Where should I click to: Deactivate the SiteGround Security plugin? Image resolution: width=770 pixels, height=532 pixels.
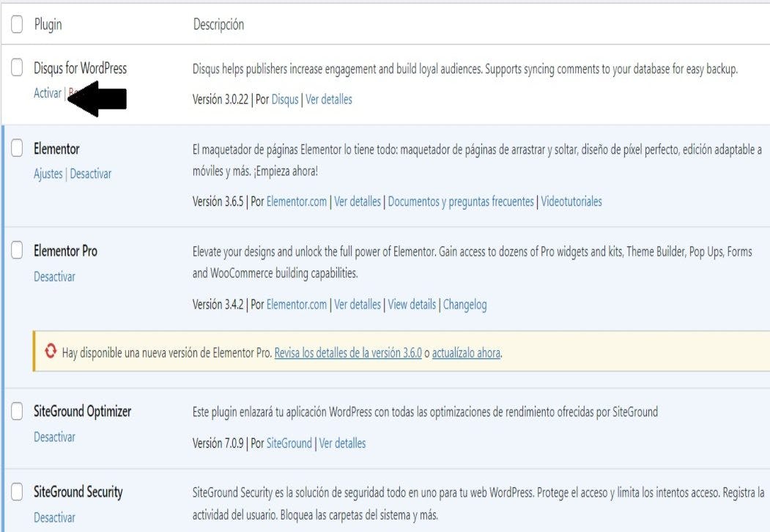(x=54, y=517)
